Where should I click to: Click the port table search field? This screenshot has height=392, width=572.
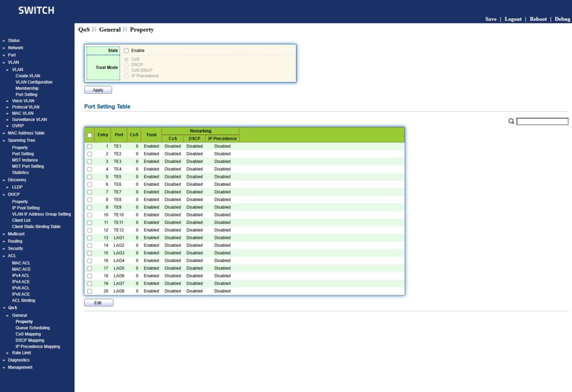pyautogui.click(x=542, y=122)
